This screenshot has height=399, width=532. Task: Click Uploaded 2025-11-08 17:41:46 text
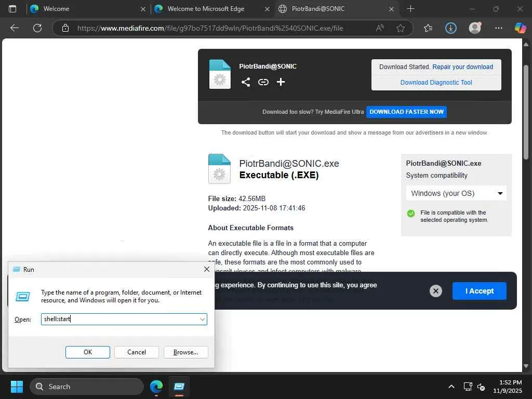[257, 208]
